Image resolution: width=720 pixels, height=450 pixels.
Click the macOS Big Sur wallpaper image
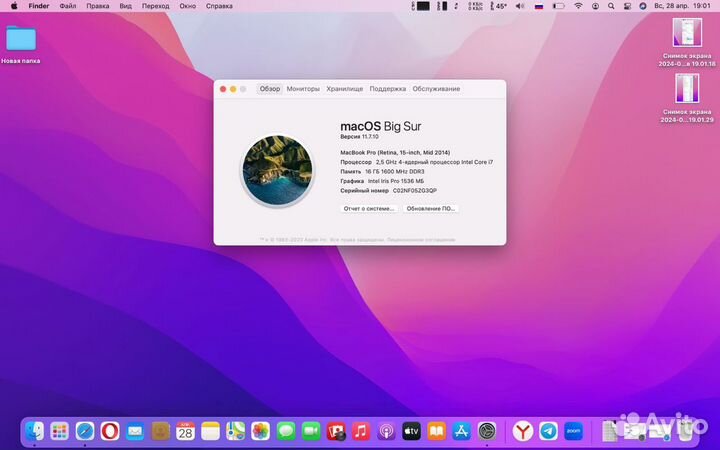pyautogui.click(x=277, y=170)
